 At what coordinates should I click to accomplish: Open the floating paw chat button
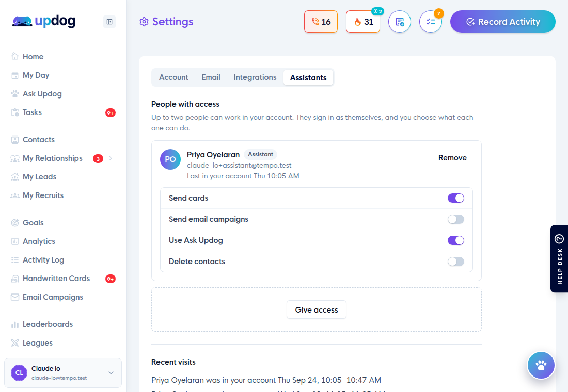tap(541, 365)
